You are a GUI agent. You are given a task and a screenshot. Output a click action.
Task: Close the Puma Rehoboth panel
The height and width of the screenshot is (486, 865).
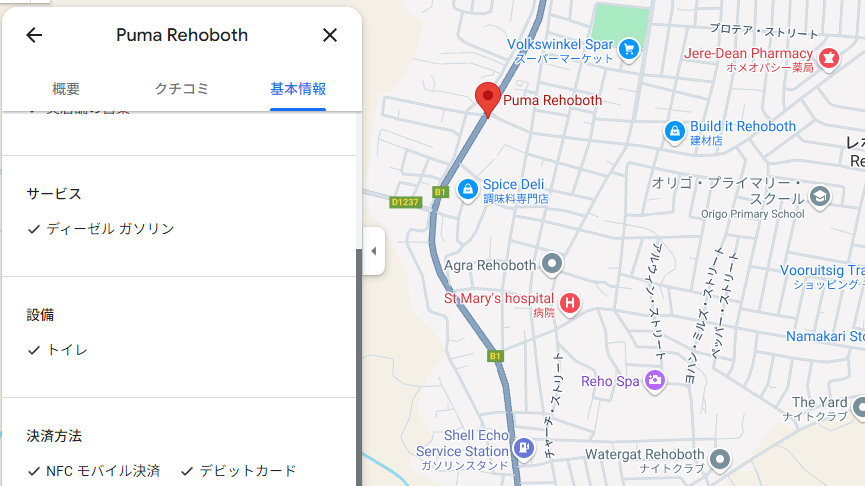[330, 35]
